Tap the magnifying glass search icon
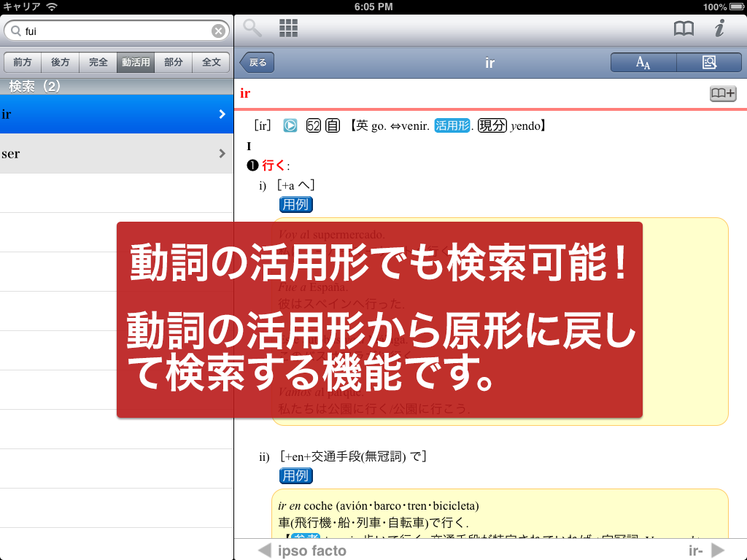Image resolution: width=747 pixels, height=560 pixels. point(252,28)
